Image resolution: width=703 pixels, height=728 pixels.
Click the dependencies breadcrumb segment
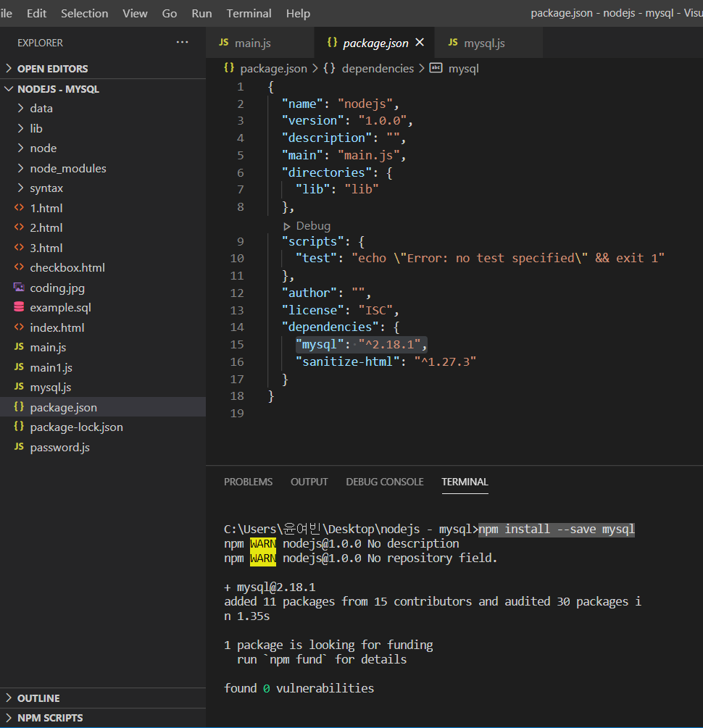point(378,69)
